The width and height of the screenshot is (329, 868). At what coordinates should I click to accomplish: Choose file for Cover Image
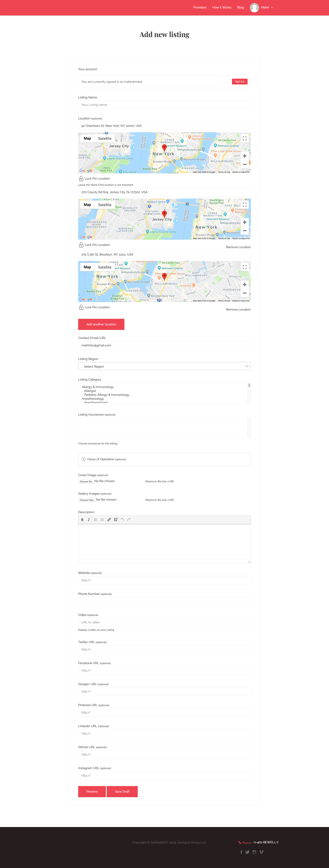point(86,481)
